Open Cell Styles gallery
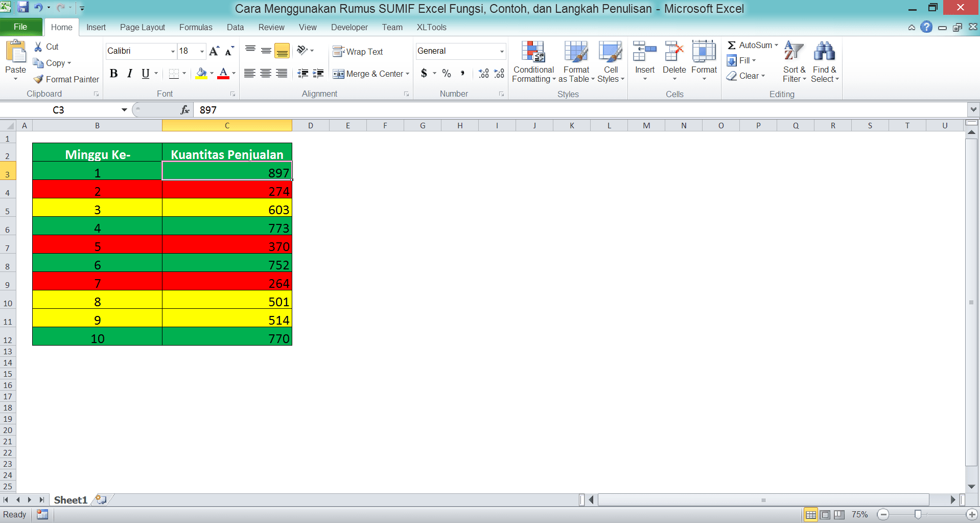Screen dimensions: 980x523 [x=611, y=62]
